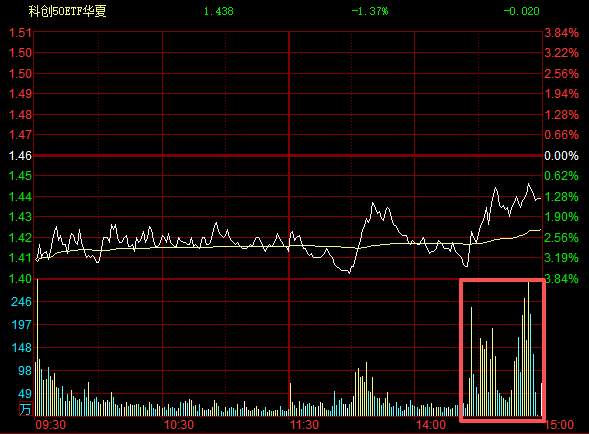Click the 49 volume scale label

coord(25,393)
